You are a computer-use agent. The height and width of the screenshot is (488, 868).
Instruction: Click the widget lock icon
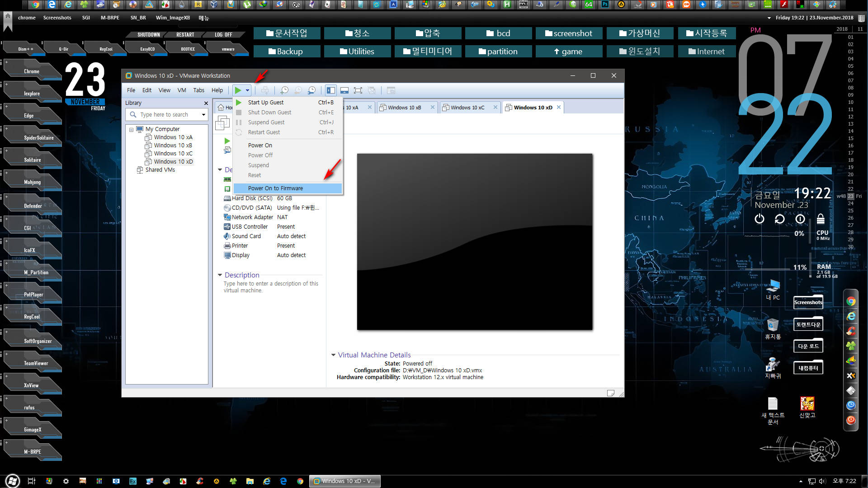[821, 219]
